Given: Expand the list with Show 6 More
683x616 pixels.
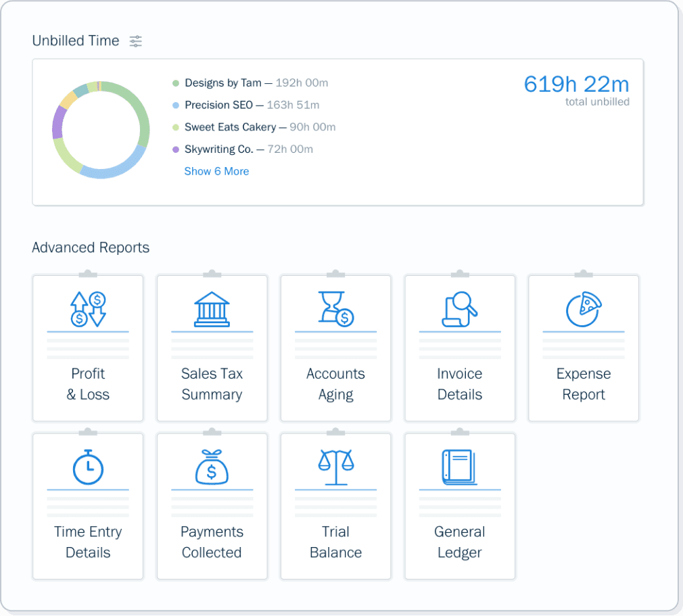Looking at the screenshot, I should [x=216, y=171].
